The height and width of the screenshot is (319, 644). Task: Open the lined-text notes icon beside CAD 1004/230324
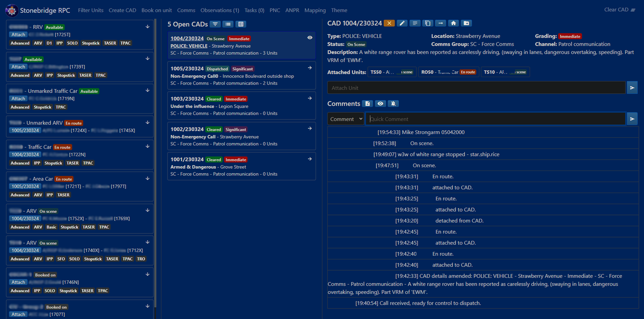pos(415,23)
